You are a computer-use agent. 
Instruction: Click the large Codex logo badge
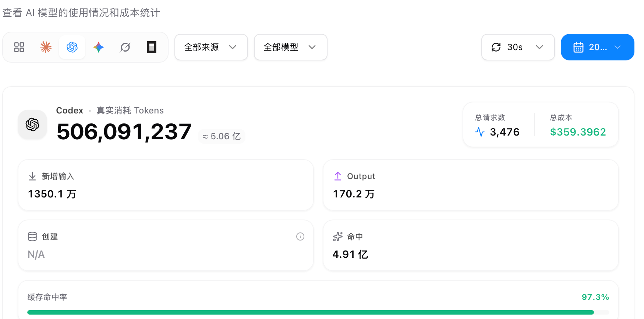(x=32, y=125)
